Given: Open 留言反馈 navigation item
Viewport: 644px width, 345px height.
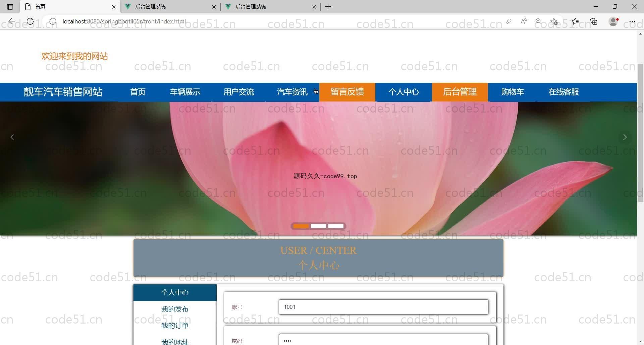Looking at the screenshot, I should click(x=347, y=92).
